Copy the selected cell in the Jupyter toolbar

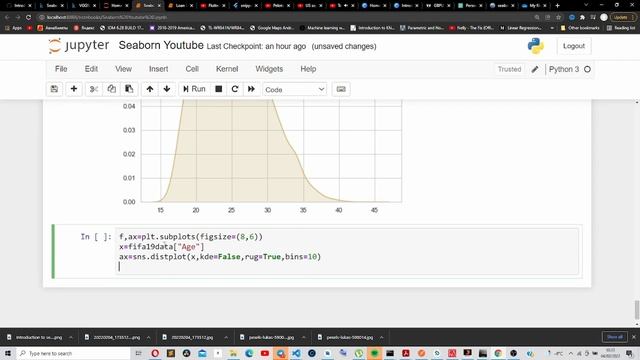[111, 89]
